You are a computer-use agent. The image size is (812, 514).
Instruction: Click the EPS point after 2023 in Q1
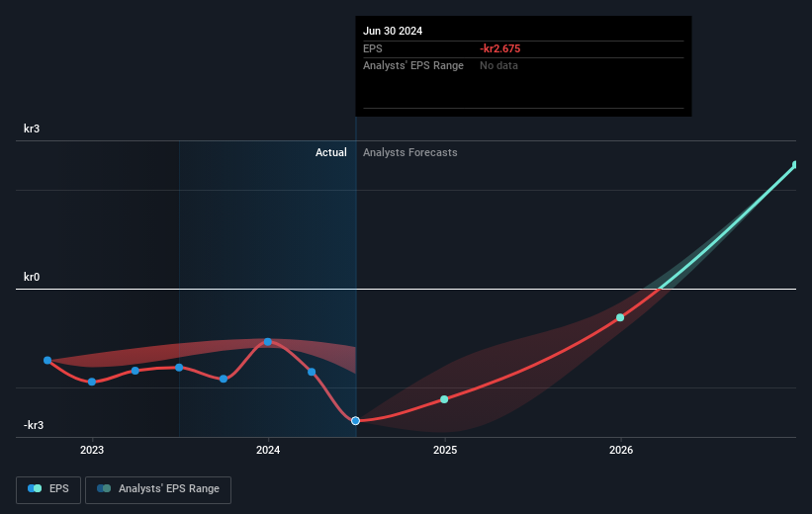coord(135,371)
